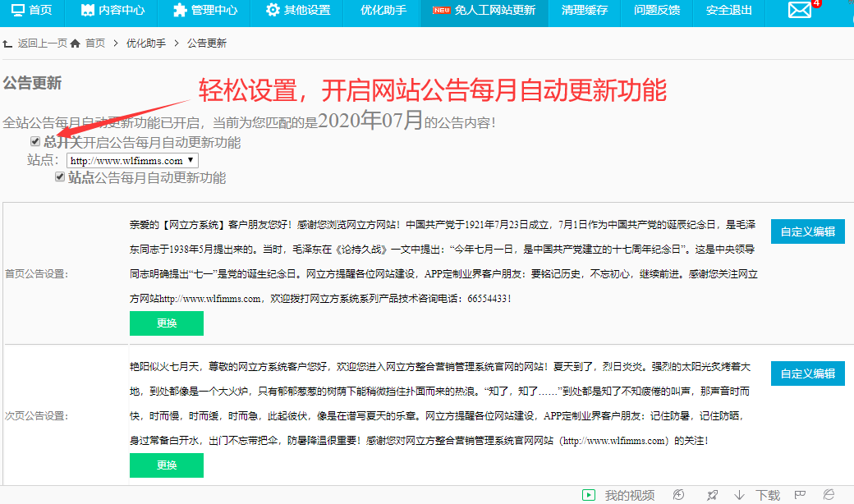This screenshot has height=504, width=854.
Task: Click 更换 button for 次页公告
Action: (x=167, y=465)
